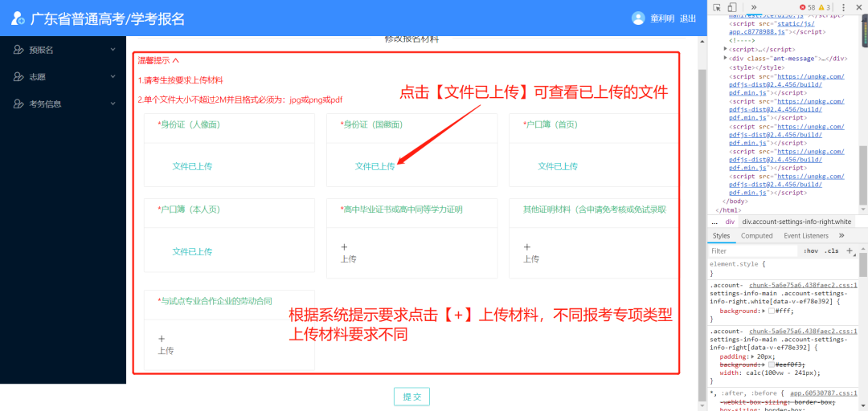
Task: Click the plus icon under 高中毕业证书 upload
Action: tap(344, 247)
